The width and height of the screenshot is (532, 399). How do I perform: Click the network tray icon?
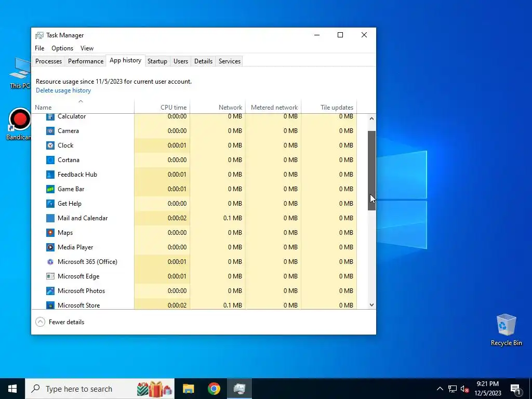point(453,389)
